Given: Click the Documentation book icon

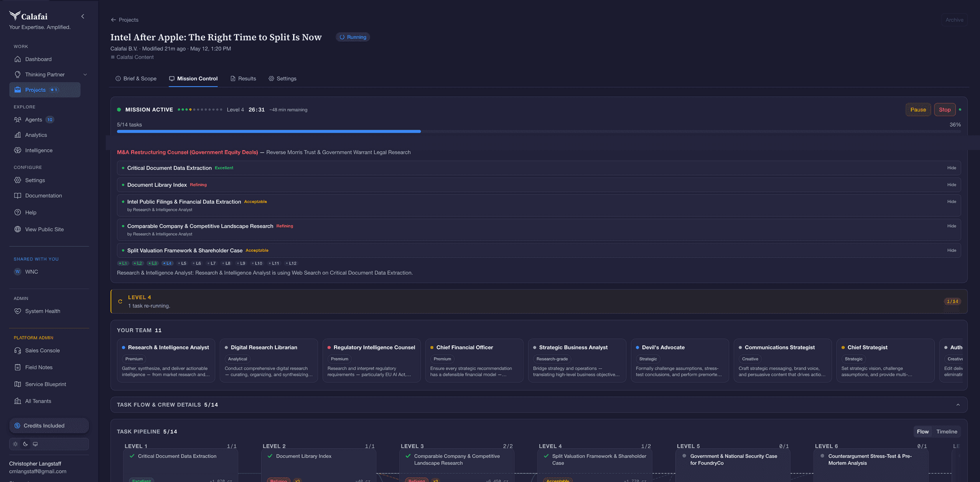Looking at the screenshot, I should 18,196.
